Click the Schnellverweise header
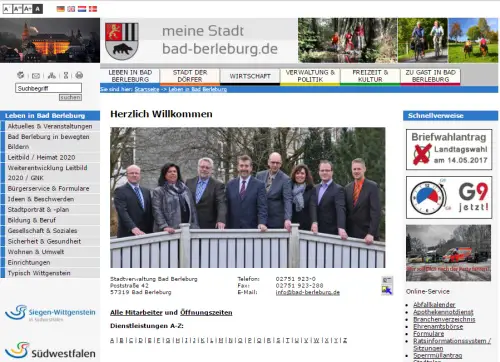 (x=451, y=116)
